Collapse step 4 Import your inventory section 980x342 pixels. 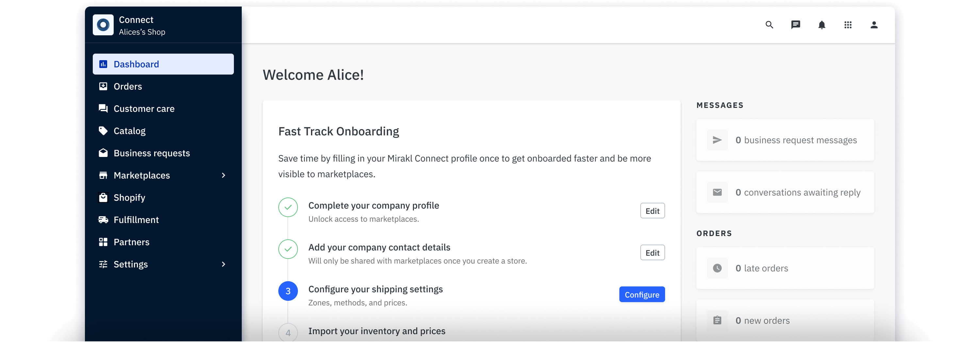point(288,333)
